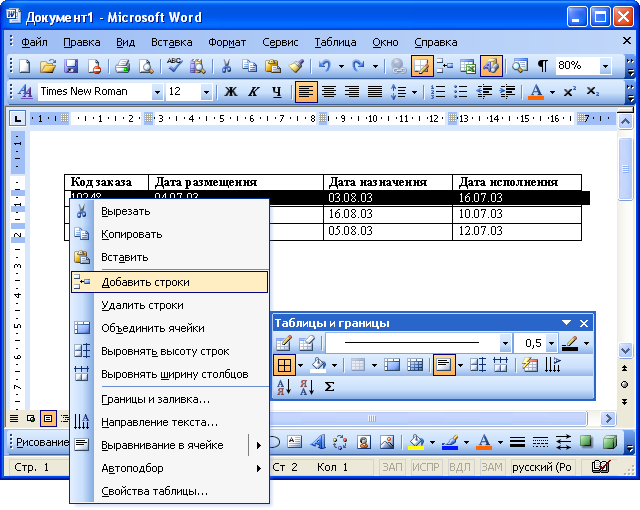Distribute columns evenly icon in floating toolbar
Viewport: 640px width, 510px height.
tap(500, 365)
